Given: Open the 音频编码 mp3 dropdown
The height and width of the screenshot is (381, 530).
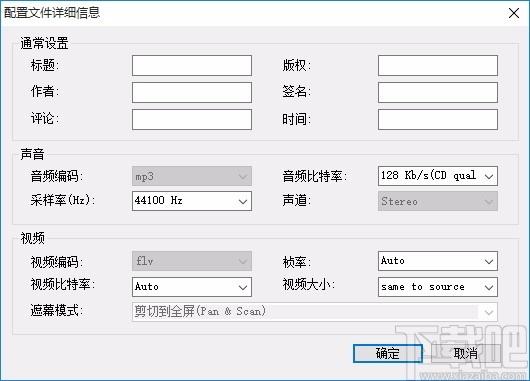Looking at the screenshot, I should (x=192, y=176).
